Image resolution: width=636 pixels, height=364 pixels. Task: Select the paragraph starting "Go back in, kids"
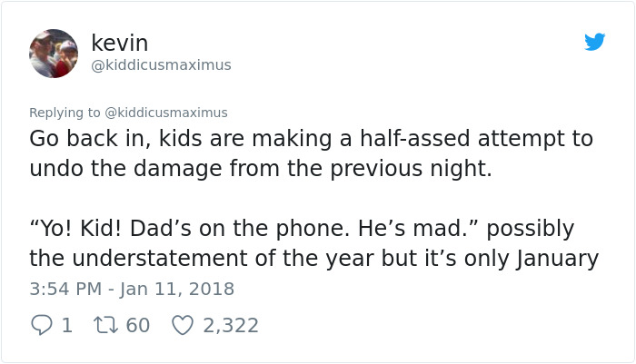(x=311, y=153)
